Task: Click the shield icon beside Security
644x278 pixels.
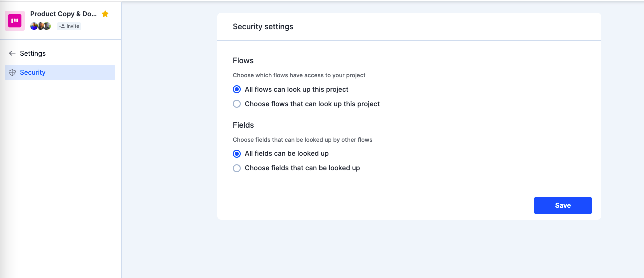Action: [12, 72]
